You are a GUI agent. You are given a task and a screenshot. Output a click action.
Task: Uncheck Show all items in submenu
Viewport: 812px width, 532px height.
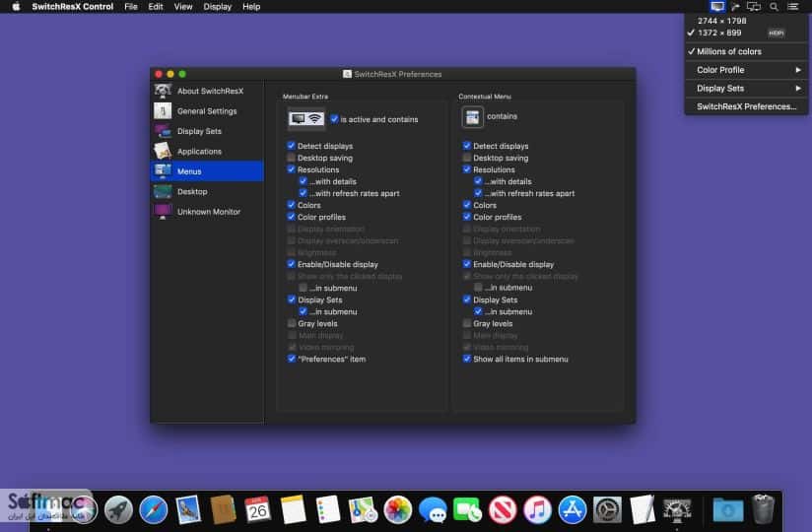click(466, 359)
